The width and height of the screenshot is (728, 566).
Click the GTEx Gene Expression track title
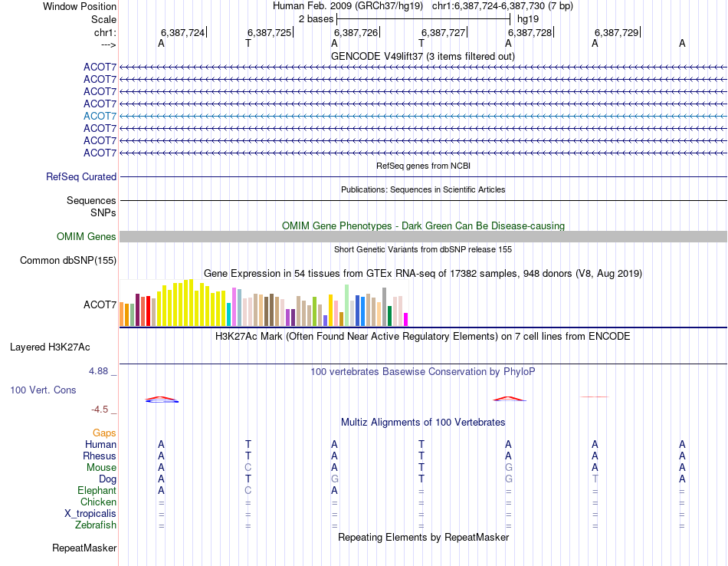point(423,274)
